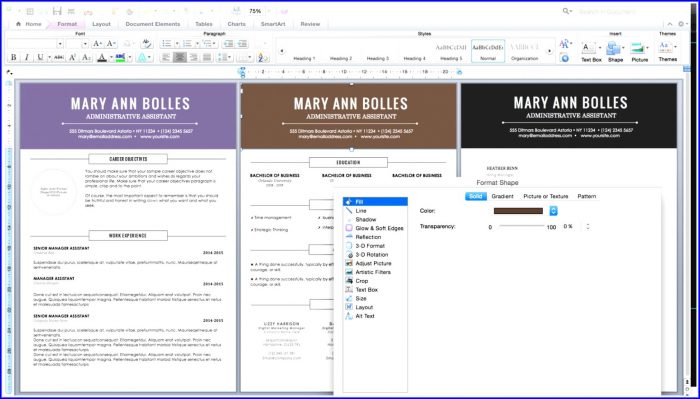Toggle italic formatting
This screenshot has height=399, width=700.
[26, 57]
